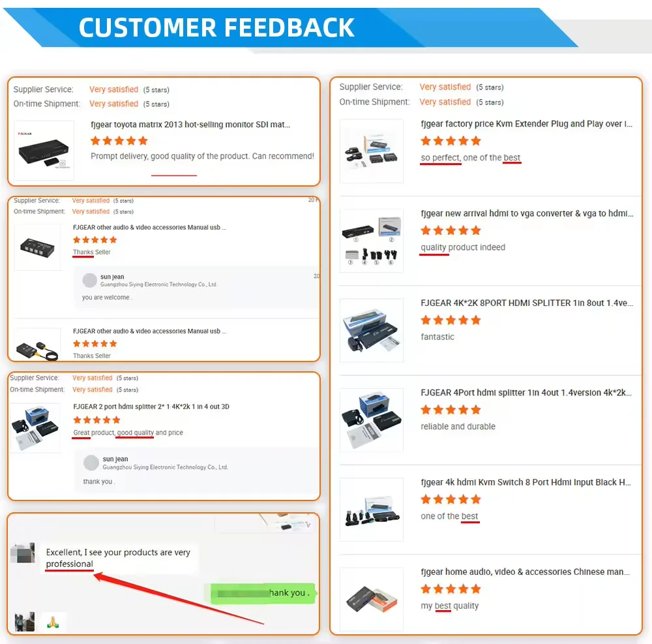Click FJGEAR 2 port hdmi splitter title

(x=151, y=406)
